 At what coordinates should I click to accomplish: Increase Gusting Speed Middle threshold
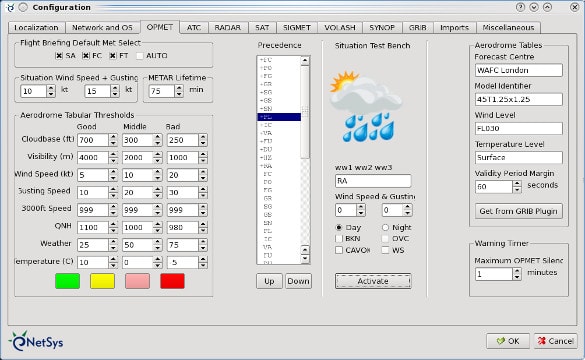(158, 190)
